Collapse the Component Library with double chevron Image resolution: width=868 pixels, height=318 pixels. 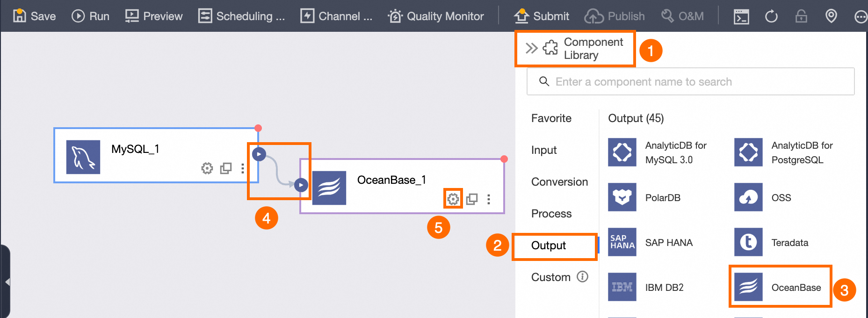click(x=531, y=48)
